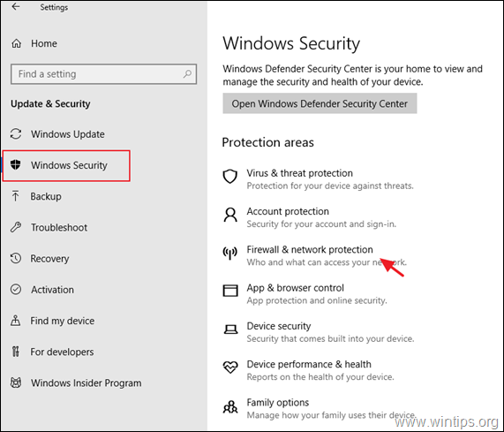
Task: Open Activation settings page
Action: [x=52, y=290]
